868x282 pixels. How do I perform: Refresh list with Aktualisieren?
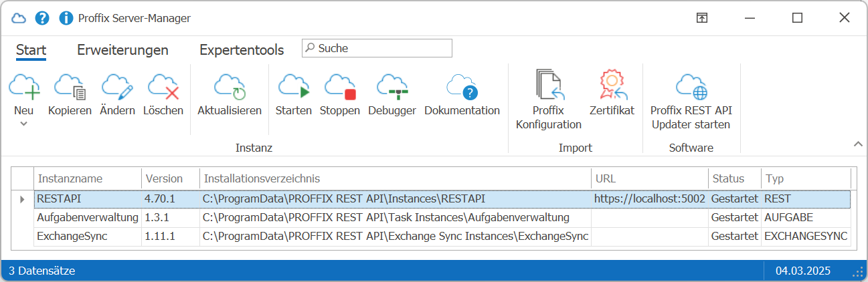(230, 95)
